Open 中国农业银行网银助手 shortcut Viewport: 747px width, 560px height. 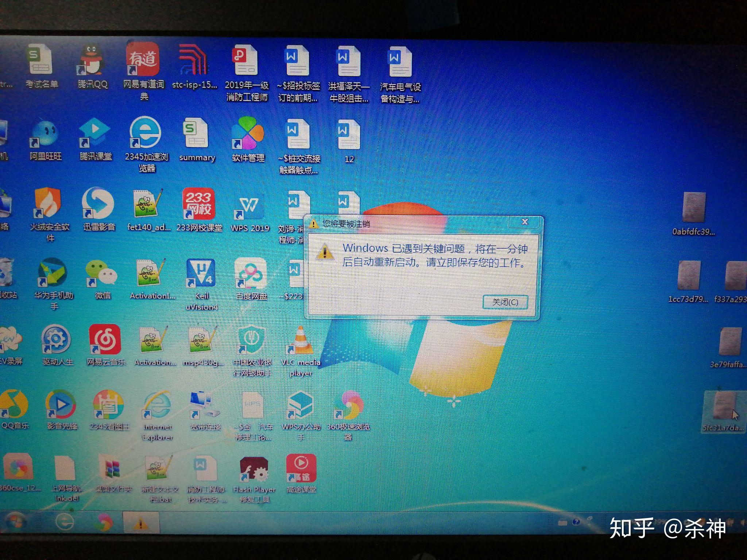(x=252, y=352)
